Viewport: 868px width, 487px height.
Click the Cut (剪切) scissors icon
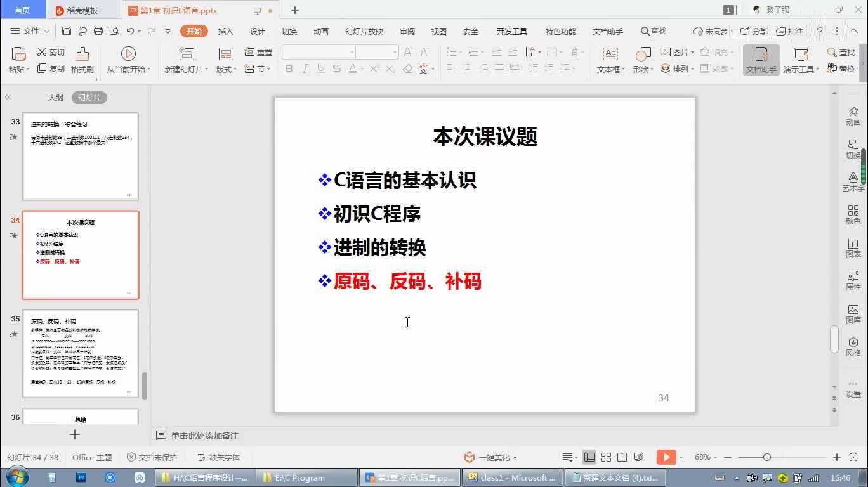click(43, 53)
